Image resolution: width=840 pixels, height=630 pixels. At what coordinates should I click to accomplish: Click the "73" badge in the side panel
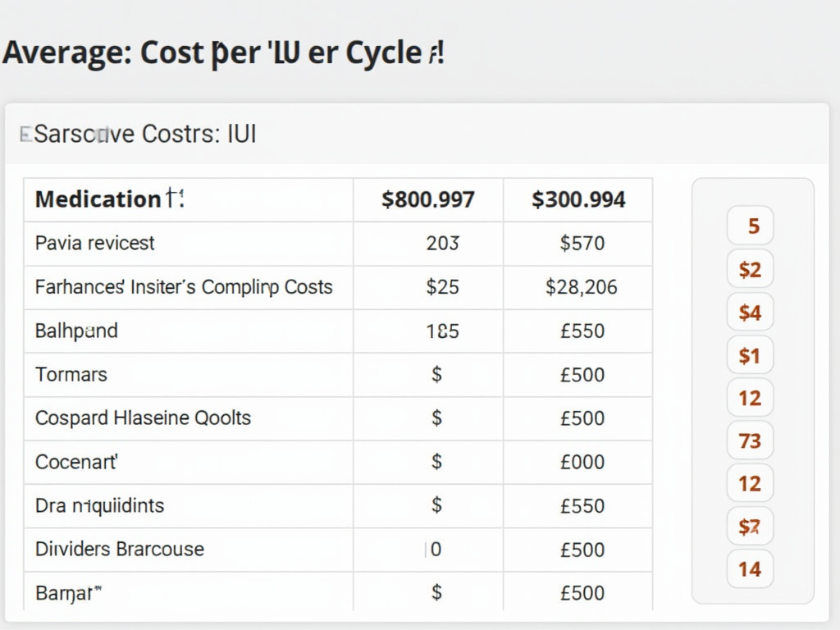tap(751, 441)
